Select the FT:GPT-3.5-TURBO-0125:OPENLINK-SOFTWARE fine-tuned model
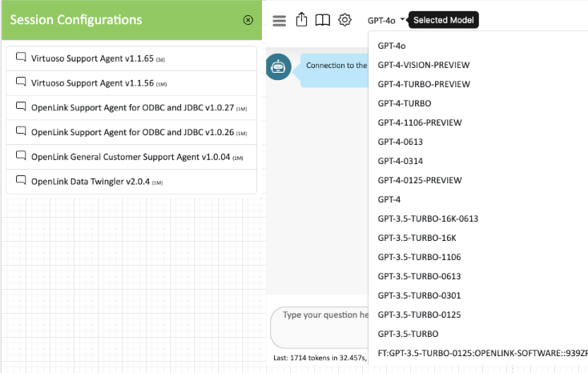The image size is (588, 373). (482, 353)
